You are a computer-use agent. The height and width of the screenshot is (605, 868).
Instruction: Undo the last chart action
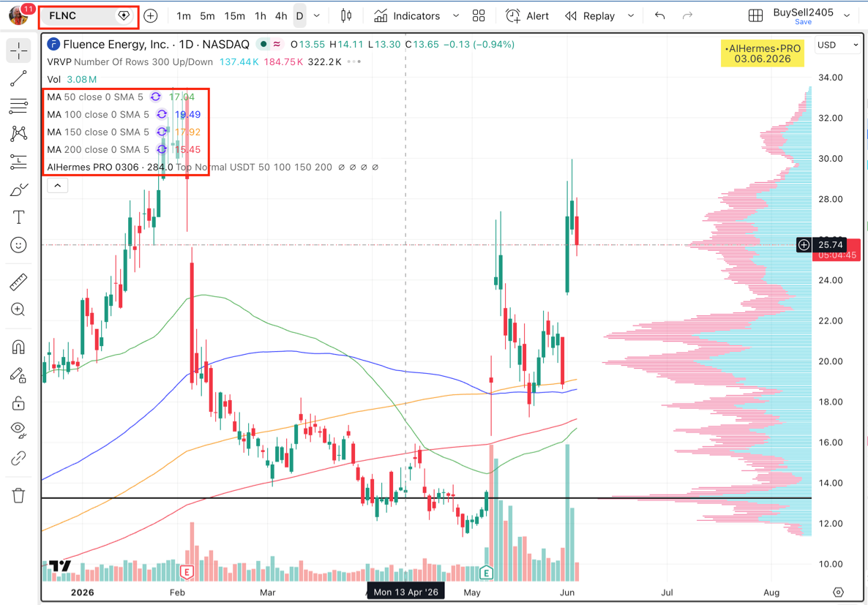pos(660,16)
